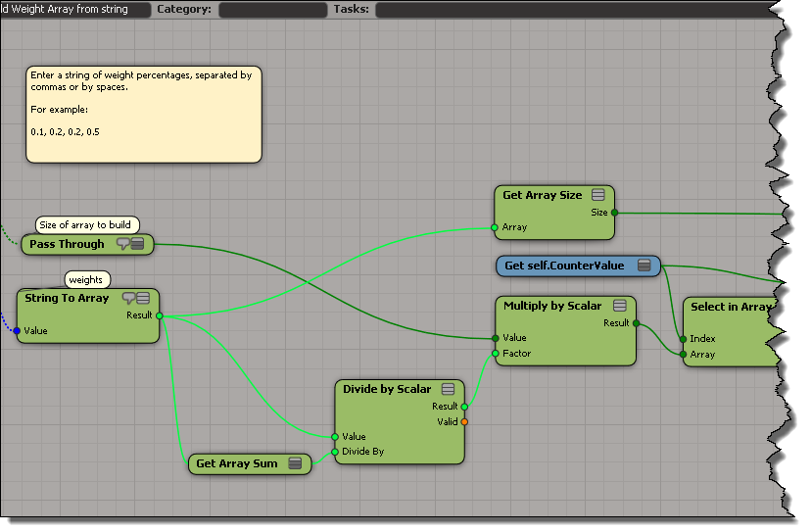Click the String To Array node menu icon
The height and width of the screenshot is (532, 811).
coord(143,298)
